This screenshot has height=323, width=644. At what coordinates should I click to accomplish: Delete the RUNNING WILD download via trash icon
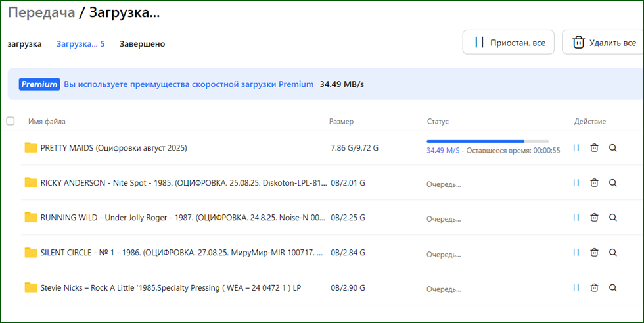pyautogui.click(x=594, y=217)
